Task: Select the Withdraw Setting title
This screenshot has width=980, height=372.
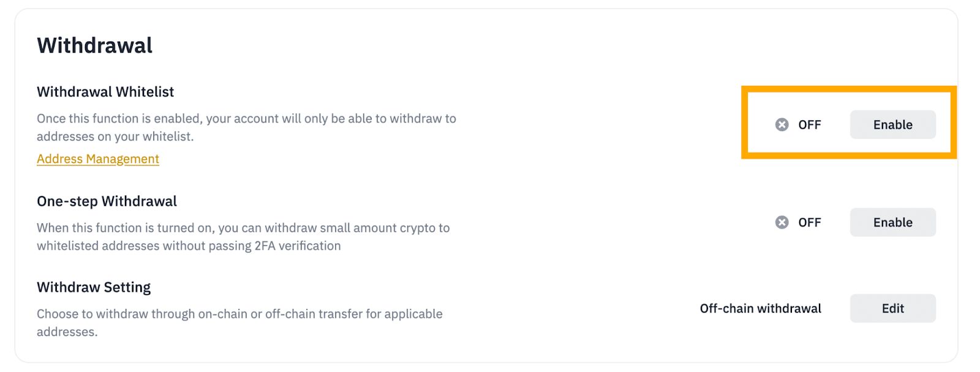Action: 94,287
